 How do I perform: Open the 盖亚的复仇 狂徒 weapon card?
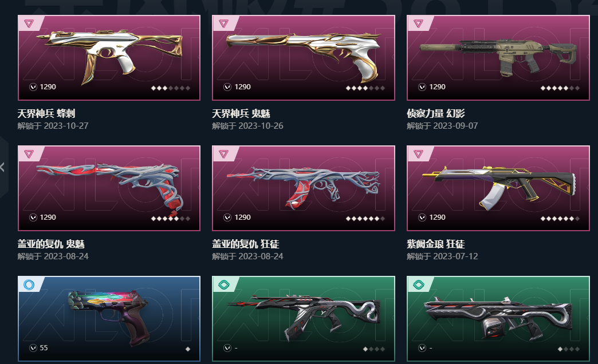(x=304, y=188)
